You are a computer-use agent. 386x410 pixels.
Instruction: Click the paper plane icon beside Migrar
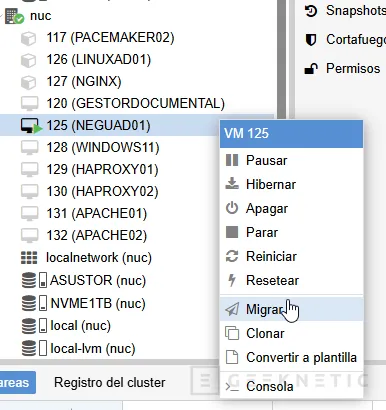[x=232, y=309]
